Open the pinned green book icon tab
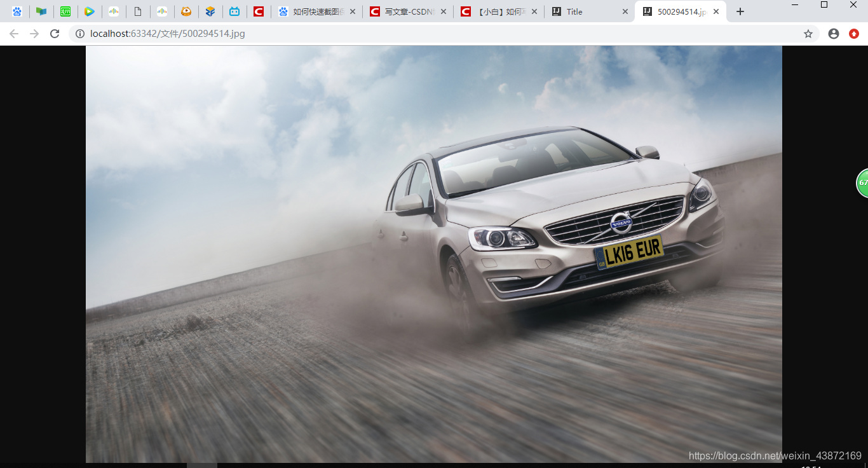 point(41,11)
